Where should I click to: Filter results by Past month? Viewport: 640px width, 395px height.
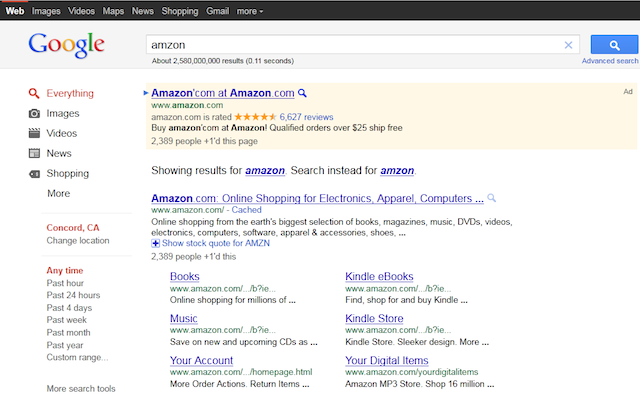click(x=68, y=333)
